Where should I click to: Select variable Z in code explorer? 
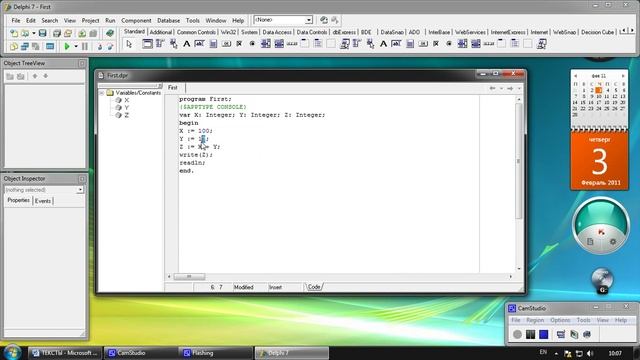pos(127,116)
